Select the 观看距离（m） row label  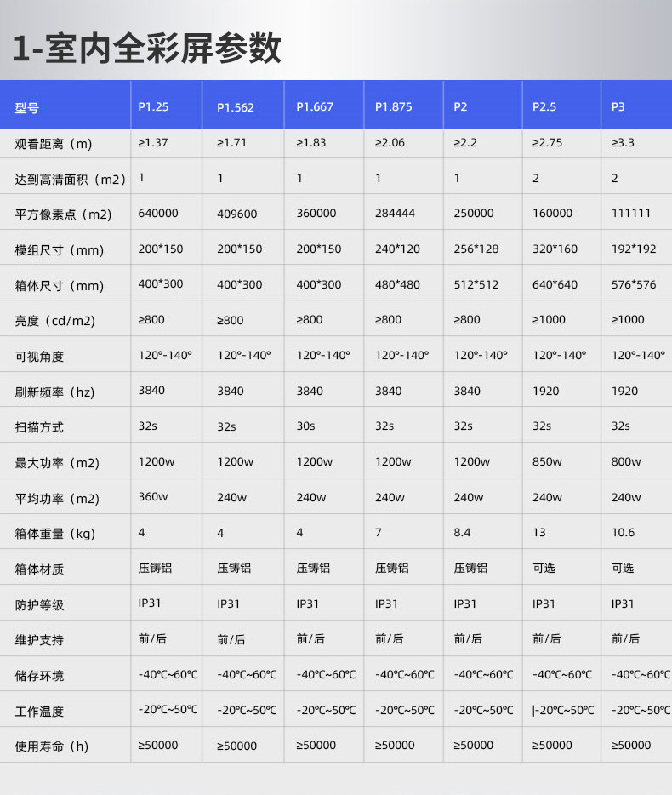tap(54, 144)
